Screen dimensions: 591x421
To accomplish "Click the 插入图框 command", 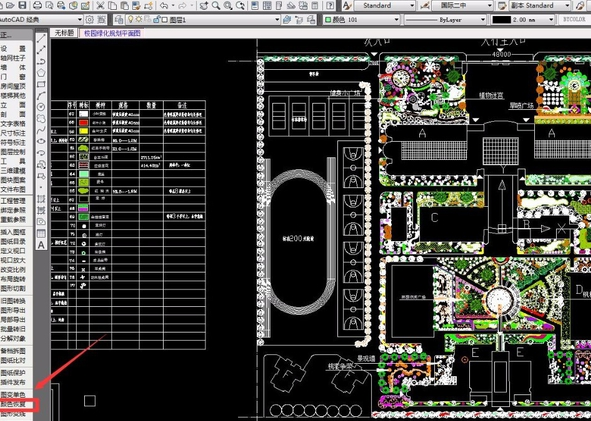I will 13,232.
